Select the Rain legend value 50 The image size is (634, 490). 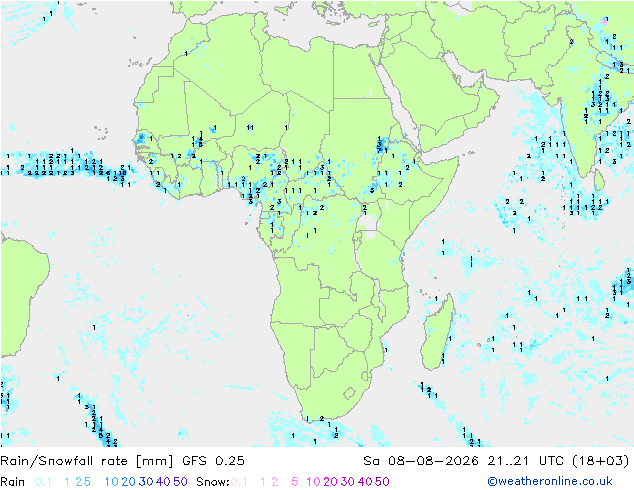click(180, 482)
